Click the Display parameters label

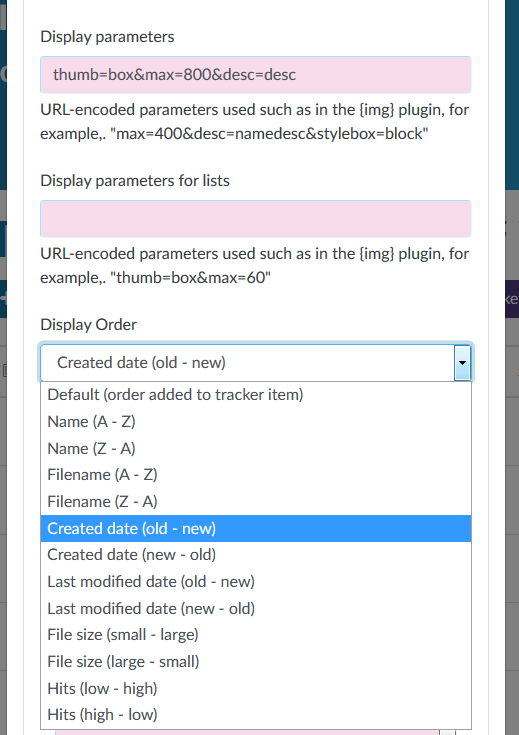point(107,37)
